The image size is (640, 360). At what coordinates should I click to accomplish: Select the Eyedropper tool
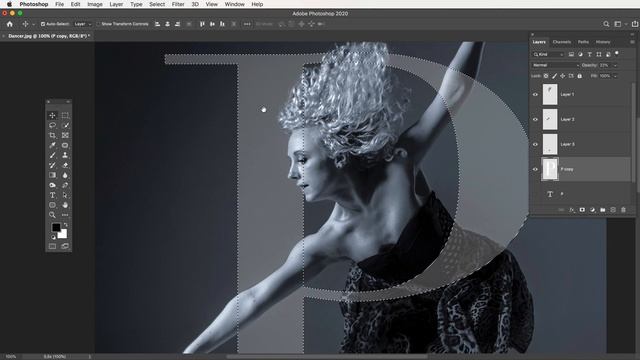(x=52, y=145)
